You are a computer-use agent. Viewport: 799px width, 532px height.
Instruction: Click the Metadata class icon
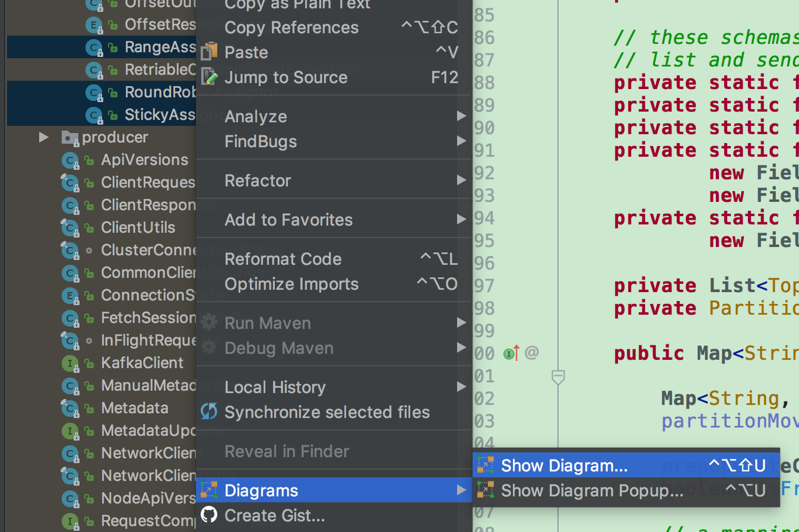coord(70,408)
